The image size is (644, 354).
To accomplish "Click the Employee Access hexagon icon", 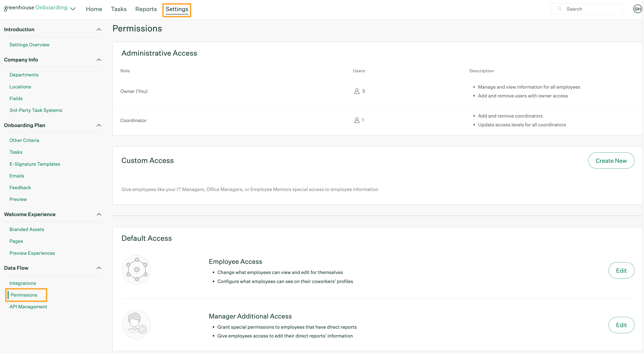I will point(136,270).
